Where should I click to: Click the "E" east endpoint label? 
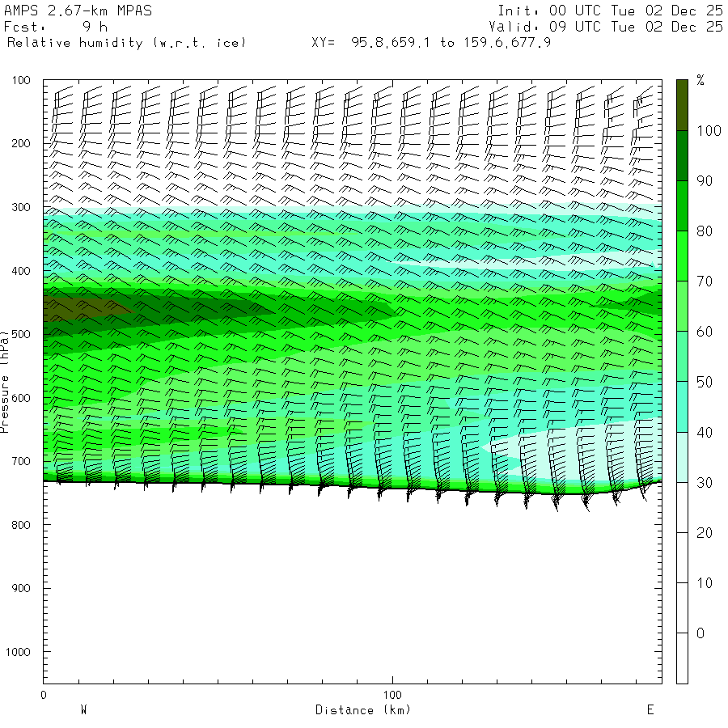[x=650, y=710]
